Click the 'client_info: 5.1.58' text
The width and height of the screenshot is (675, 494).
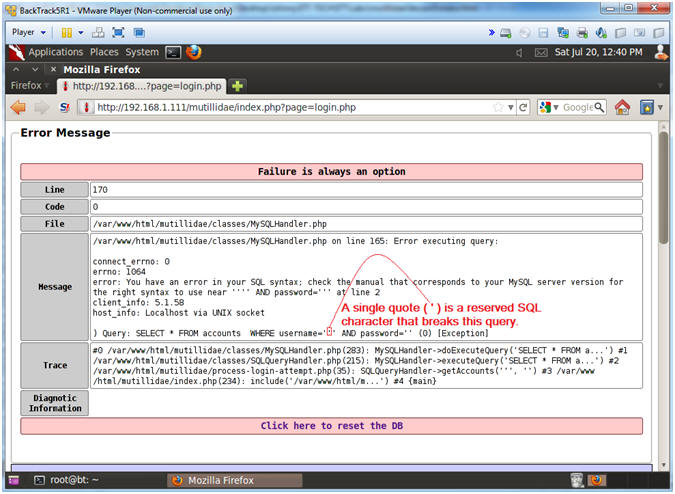pos(138,303)
